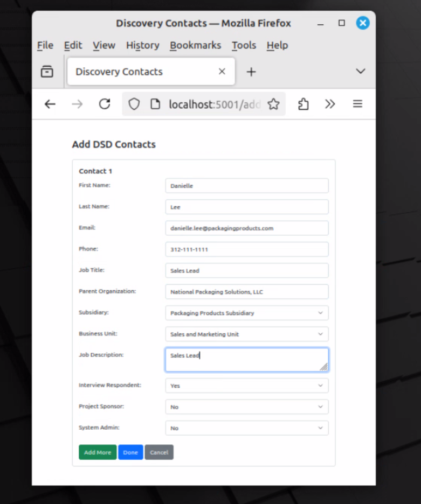Image resolution: width=421 pixels, height=504 pixels.
Task: Click the Interview Respondent: label
Action: 110,385
